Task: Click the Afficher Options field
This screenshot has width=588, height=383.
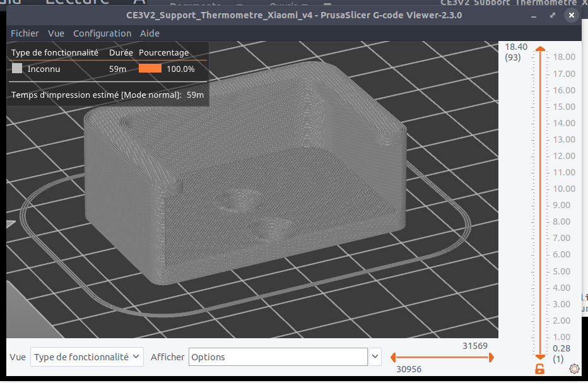Action: 278,356
